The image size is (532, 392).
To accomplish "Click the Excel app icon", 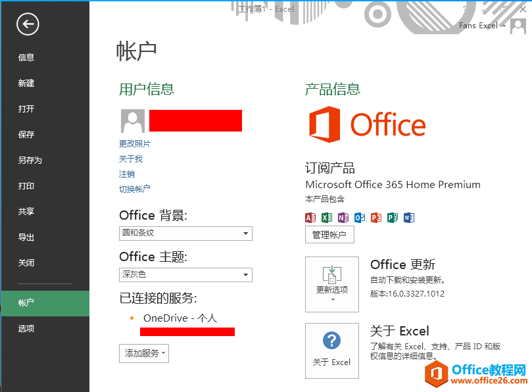I will click(327, 218).
